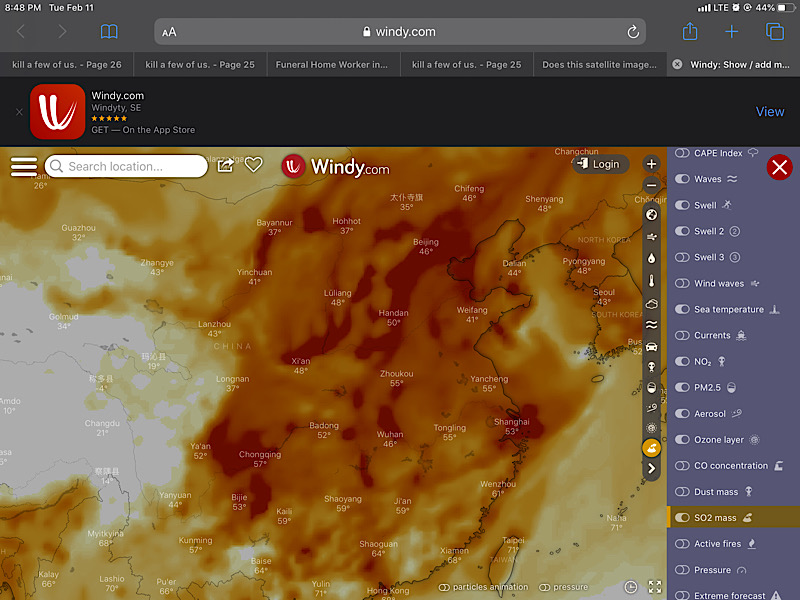Image resolution: width=800 pixels, height=600 pixels.
Task: Select CO concentration layer label
Action: point(731,466)
